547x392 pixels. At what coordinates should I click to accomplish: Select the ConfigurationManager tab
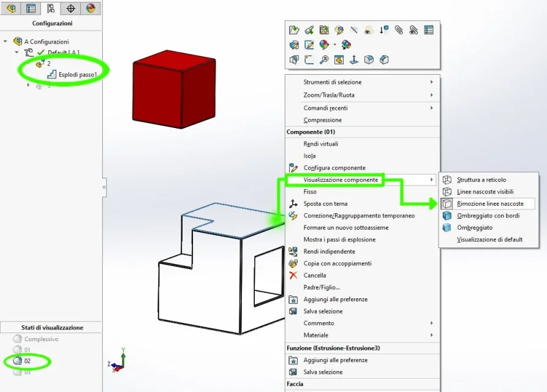51,9
